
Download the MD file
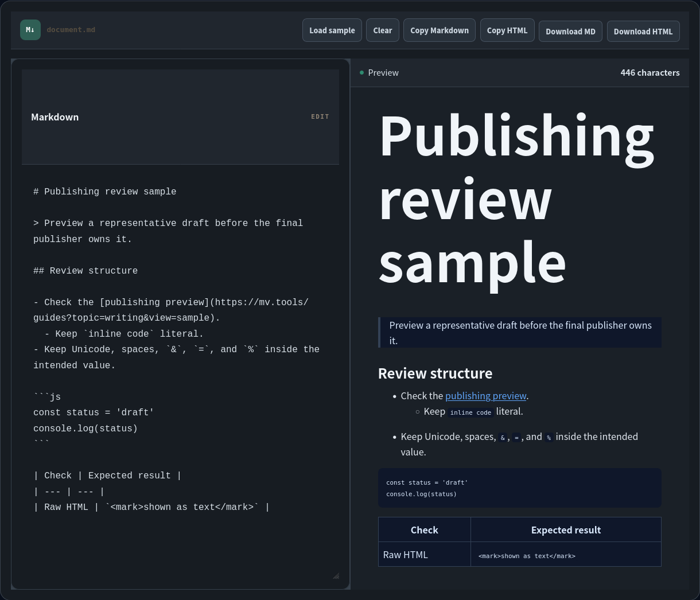(x=570, y=32)
